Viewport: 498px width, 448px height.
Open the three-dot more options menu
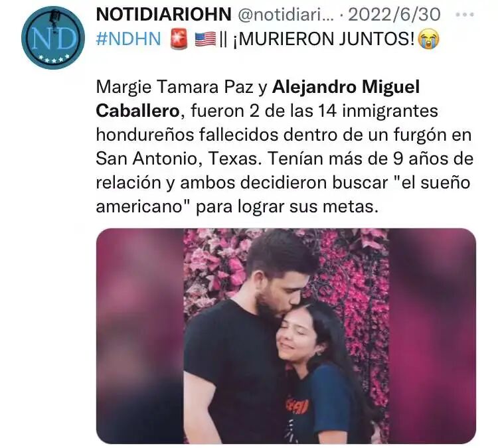464,15
